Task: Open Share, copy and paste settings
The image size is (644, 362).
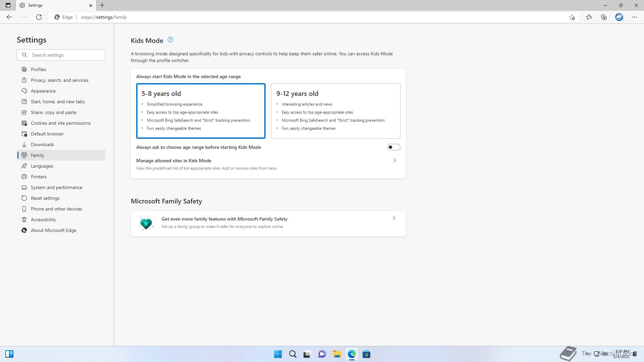Action: [61, 112]
